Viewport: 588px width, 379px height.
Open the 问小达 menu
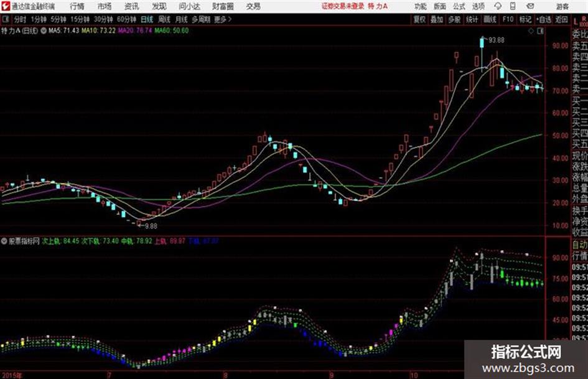[x=189, y=6]
